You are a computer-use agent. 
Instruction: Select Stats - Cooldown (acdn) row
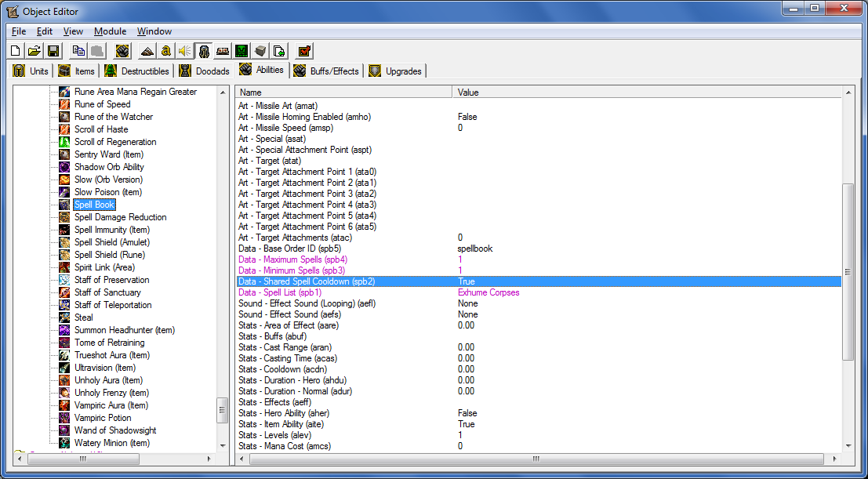538,369
